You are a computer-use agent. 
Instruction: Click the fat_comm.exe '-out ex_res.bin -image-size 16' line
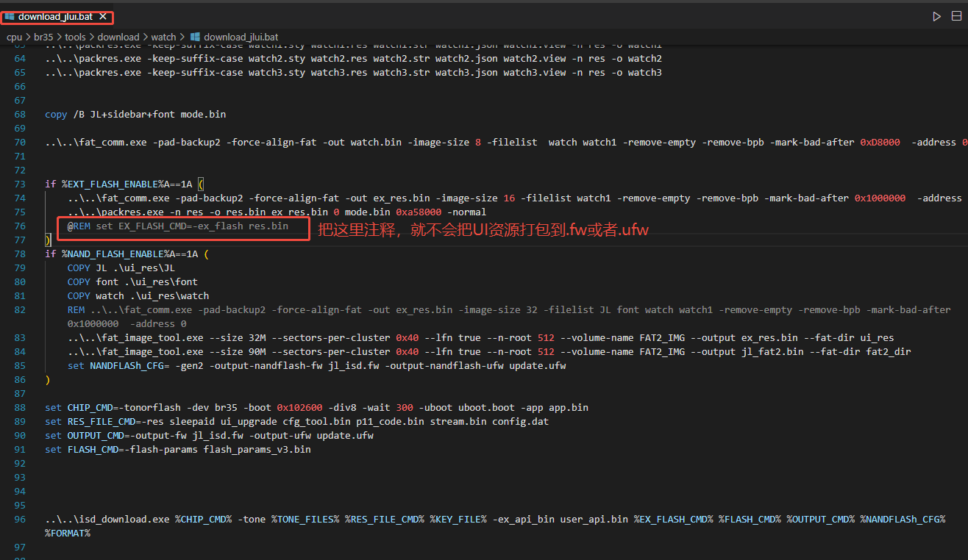[515, 198]
